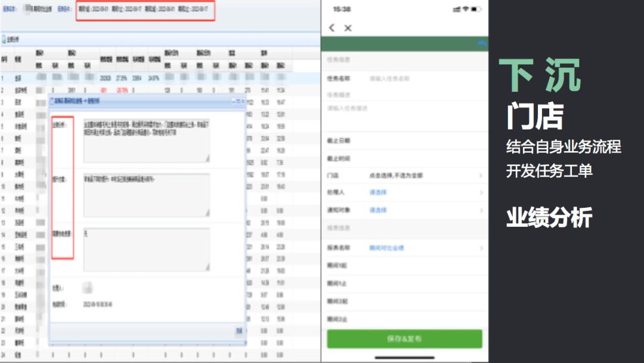Tap 点击选择,不选为全部 store text
Image resolution: width=644 pixels, height=363 pixels.
coord(396,176)
